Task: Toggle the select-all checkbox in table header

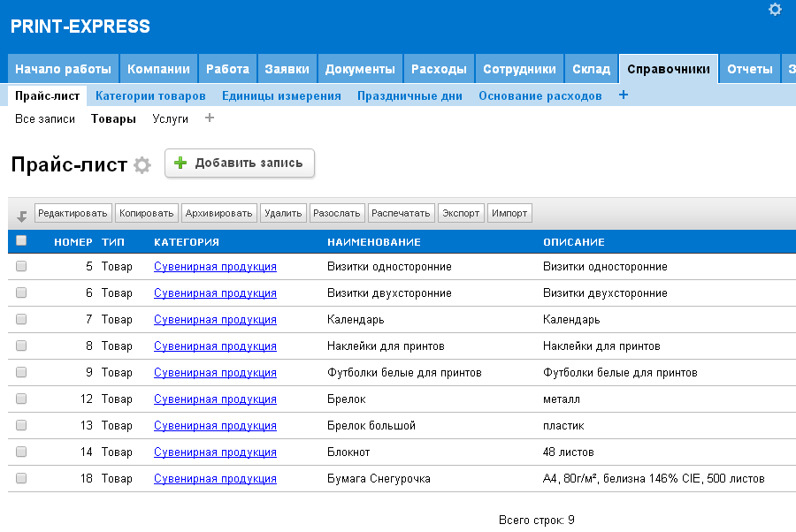Action: (21, 240)
